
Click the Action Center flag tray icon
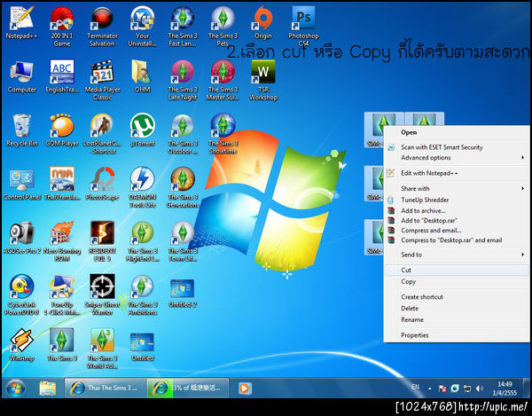(x=442, y=389)
